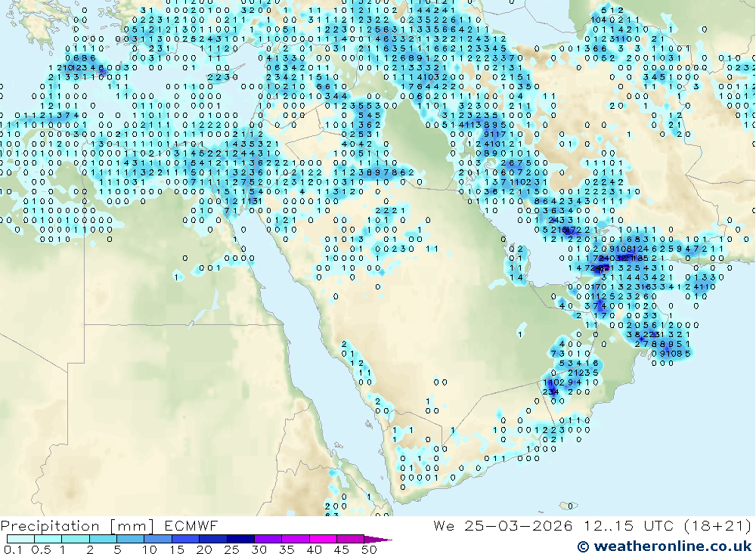Select the legend swatch between 0.5 and 1
This screenshot has height=554, width=756.
click(48, 539)
